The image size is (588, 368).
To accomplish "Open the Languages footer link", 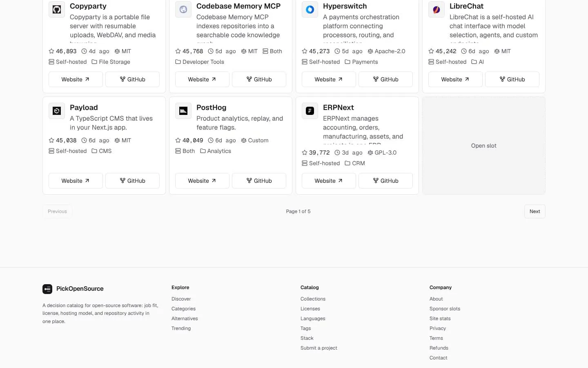I will pyautogui.click(x=313, y=319).
